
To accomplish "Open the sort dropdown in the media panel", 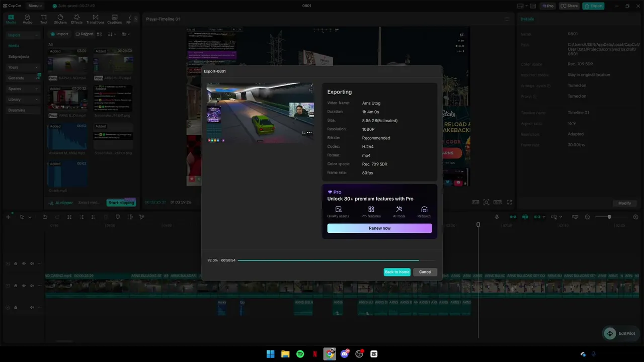I will pyautogui.click(x=112, y=34).
